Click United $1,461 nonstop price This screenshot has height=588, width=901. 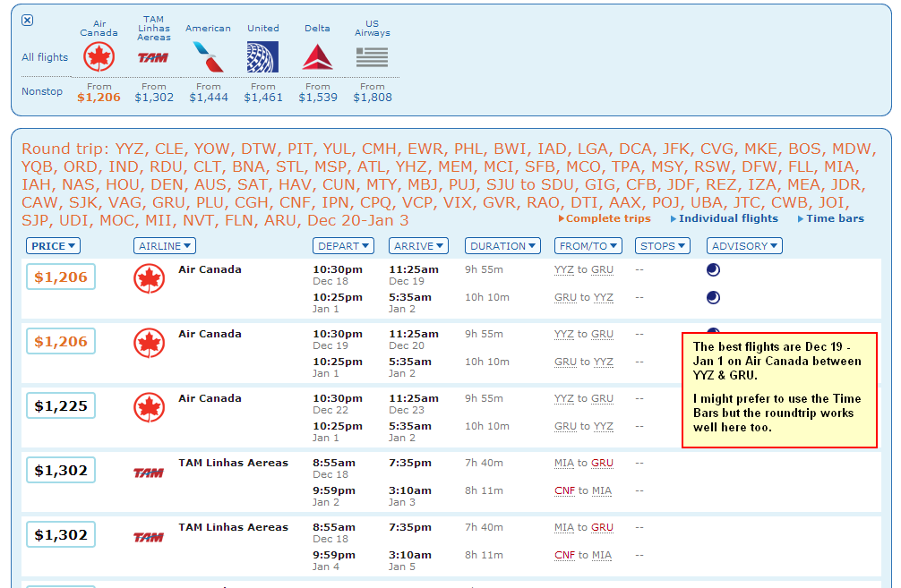click(263, 97)
